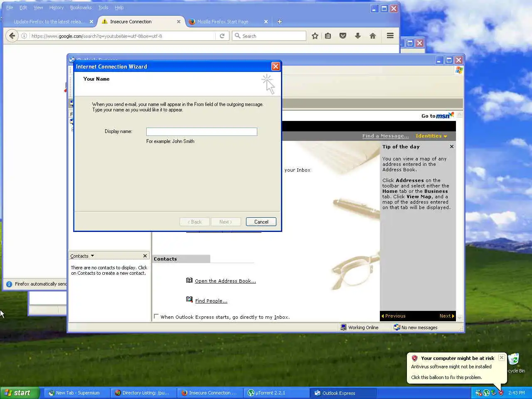Click the Find People link
This screenshot has width=532, height=399.
[x=211, y=301]
